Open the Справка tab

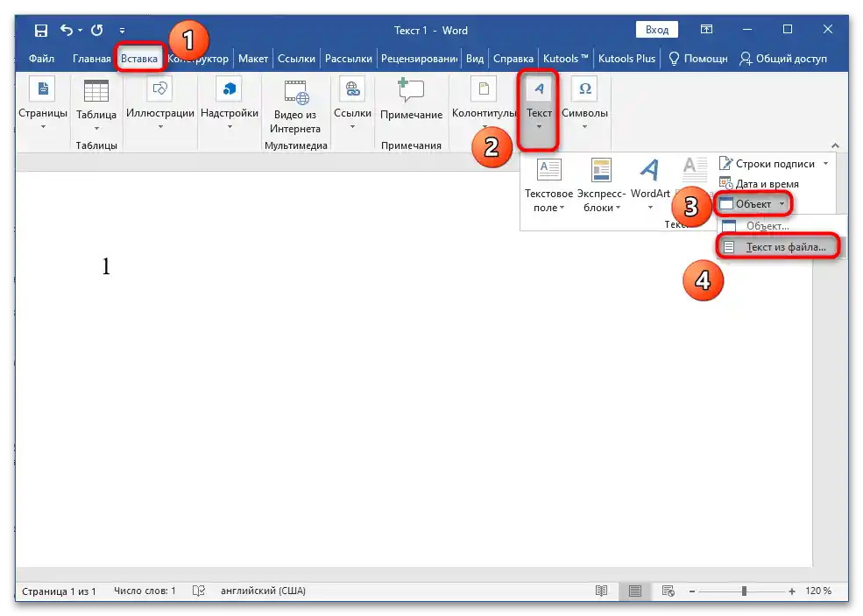click(x=513, y=59)
